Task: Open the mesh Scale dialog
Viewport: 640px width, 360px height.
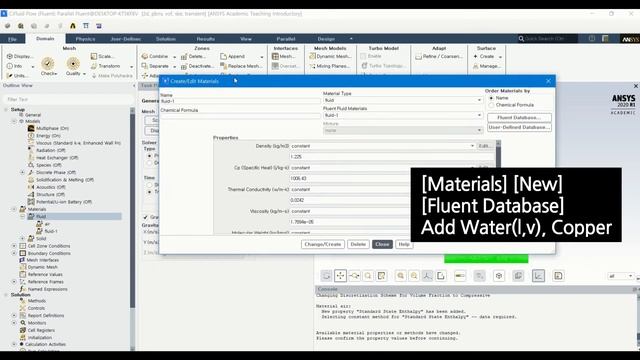Action: (102, 56)
